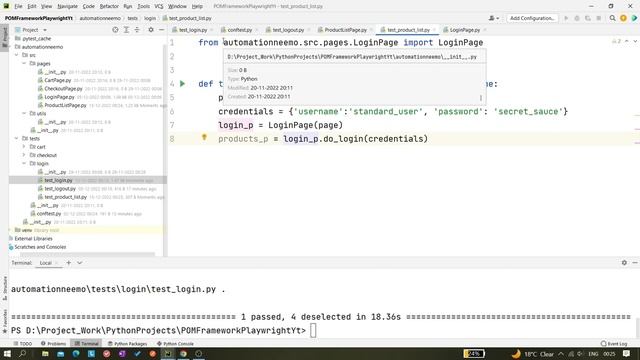Hide the Project panel with minus icon

[x=161, y=30]
